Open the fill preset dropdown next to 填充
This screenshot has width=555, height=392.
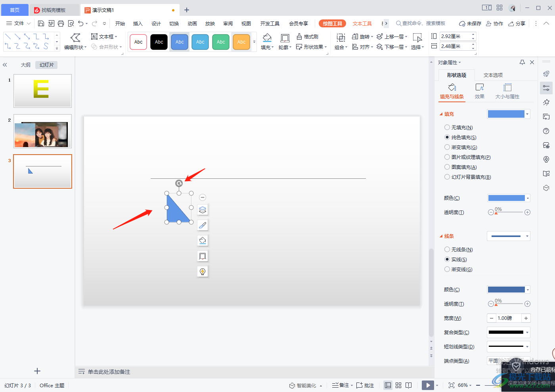[508, 114]
